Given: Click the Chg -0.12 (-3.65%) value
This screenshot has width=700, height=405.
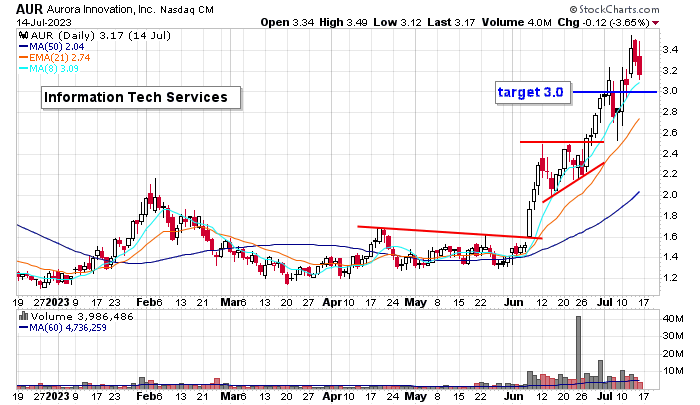Looking at the screenshot, I should (x=603, y=22).
